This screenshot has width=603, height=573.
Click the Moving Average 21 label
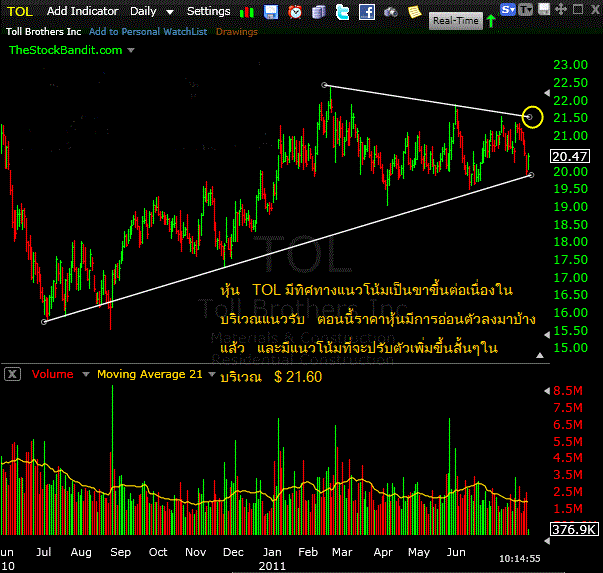coord(150,374)
